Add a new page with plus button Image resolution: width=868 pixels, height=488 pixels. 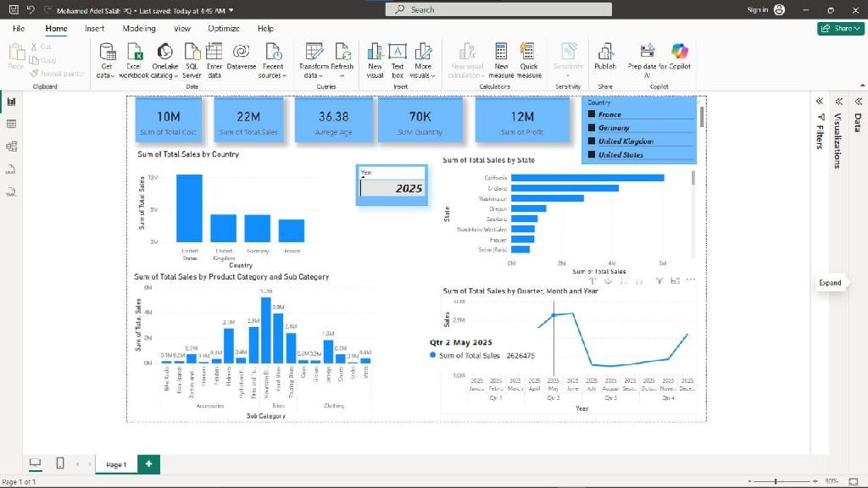148,463
